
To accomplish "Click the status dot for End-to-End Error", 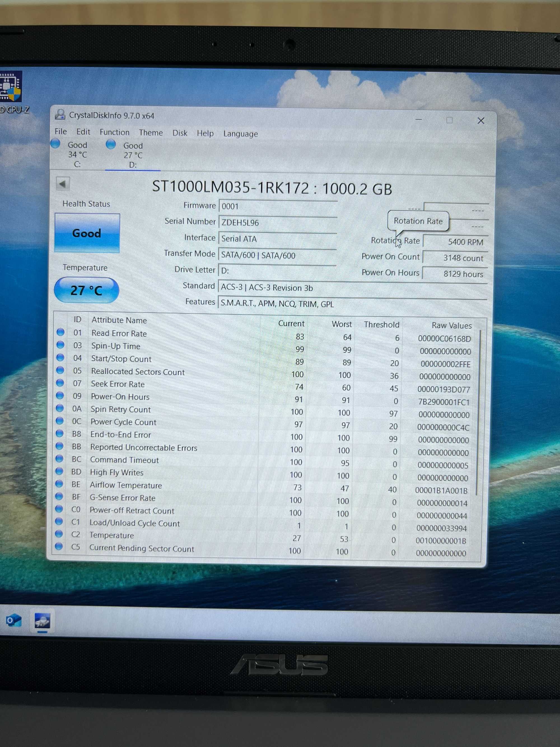I will pyautogui.click(x=60, y=433).
